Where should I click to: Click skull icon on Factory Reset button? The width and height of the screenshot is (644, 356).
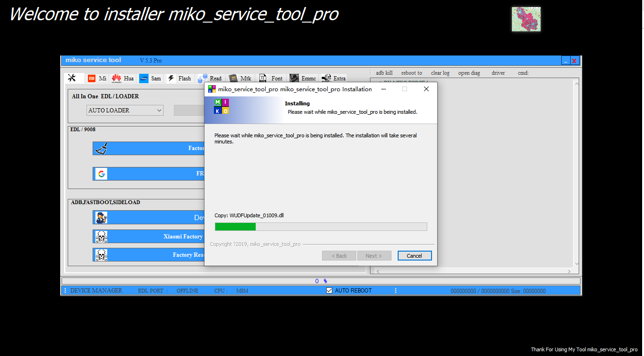point(101,255)
